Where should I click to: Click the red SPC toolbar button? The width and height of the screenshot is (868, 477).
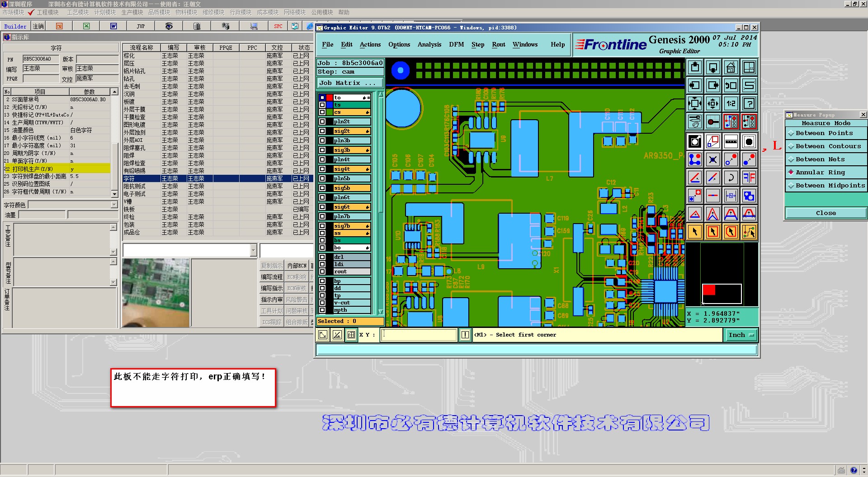tap(278, 26)
